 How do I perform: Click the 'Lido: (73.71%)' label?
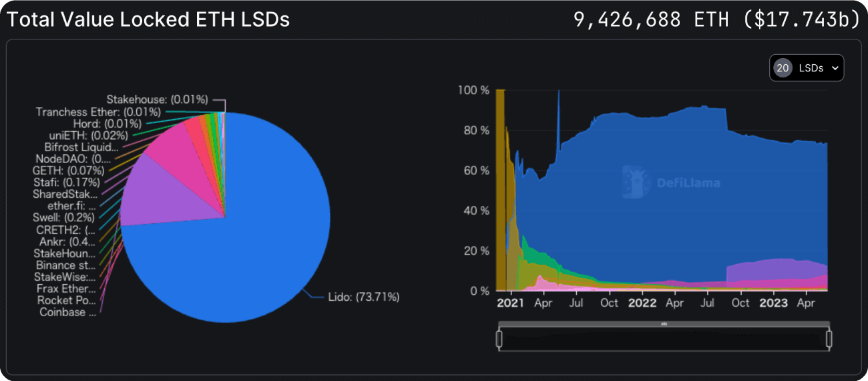click(363, 297)
